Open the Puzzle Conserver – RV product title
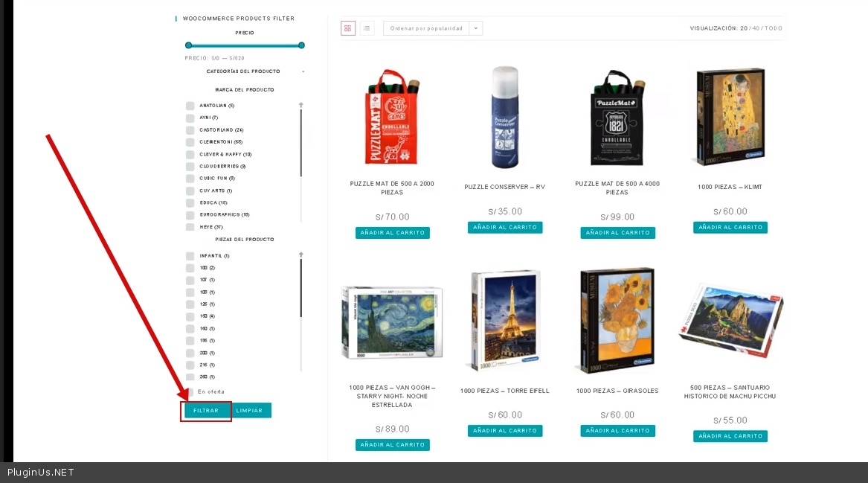This screenshot has width=868, height=483. (504, 187)
